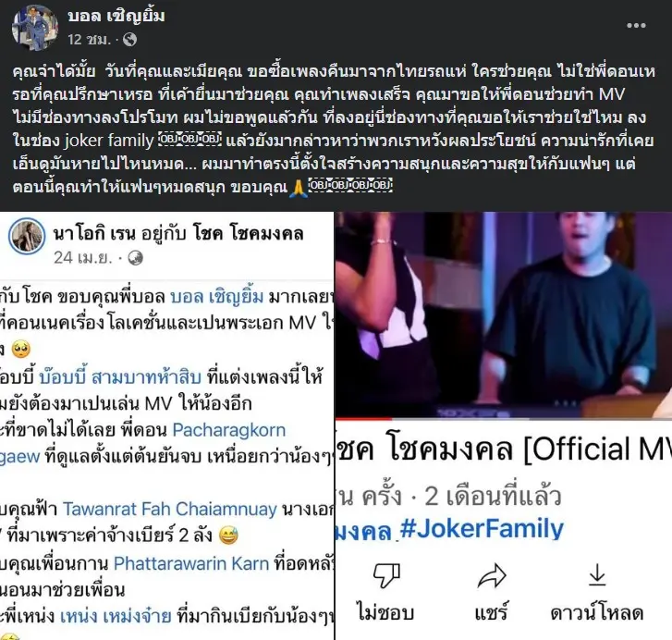Click the 24 เม.ย. post date
672x640 pixels.
[82, 258]
